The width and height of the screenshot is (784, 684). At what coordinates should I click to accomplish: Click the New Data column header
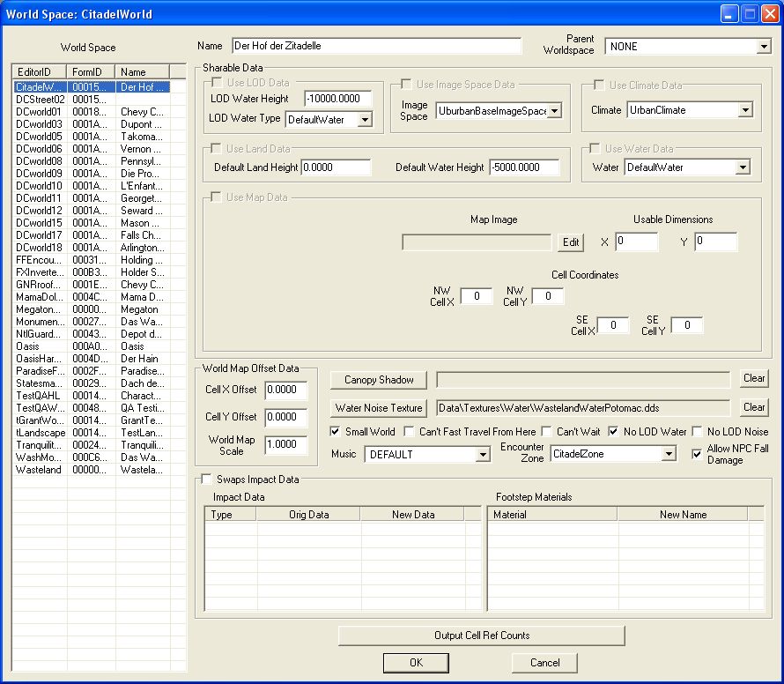coord(413,515)
